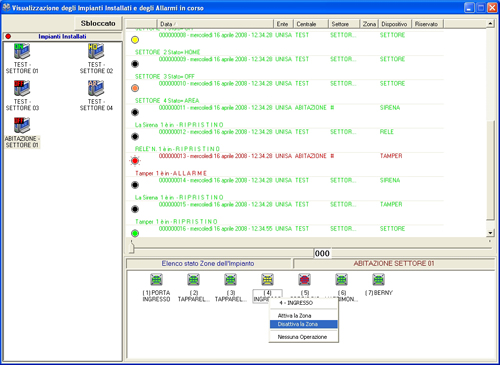
Task: Click the black status dot of event 000000012
Action: [x=135, y=137]
